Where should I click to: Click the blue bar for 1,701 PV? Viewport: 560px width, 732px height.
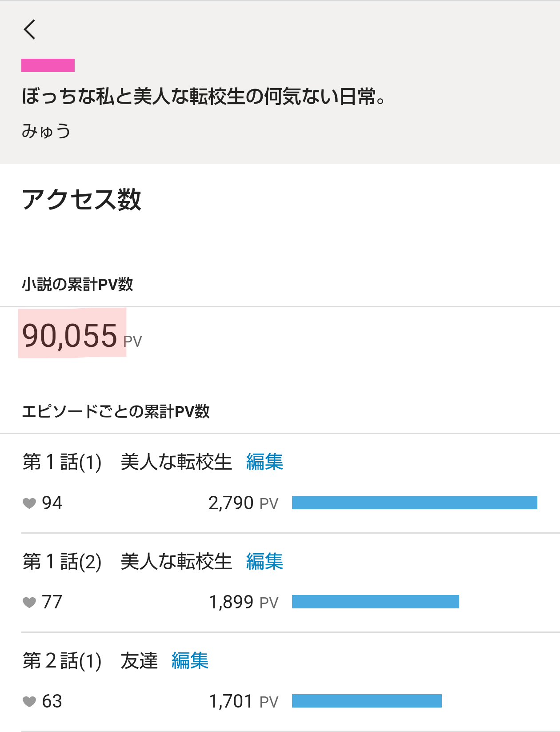[367, 701]
